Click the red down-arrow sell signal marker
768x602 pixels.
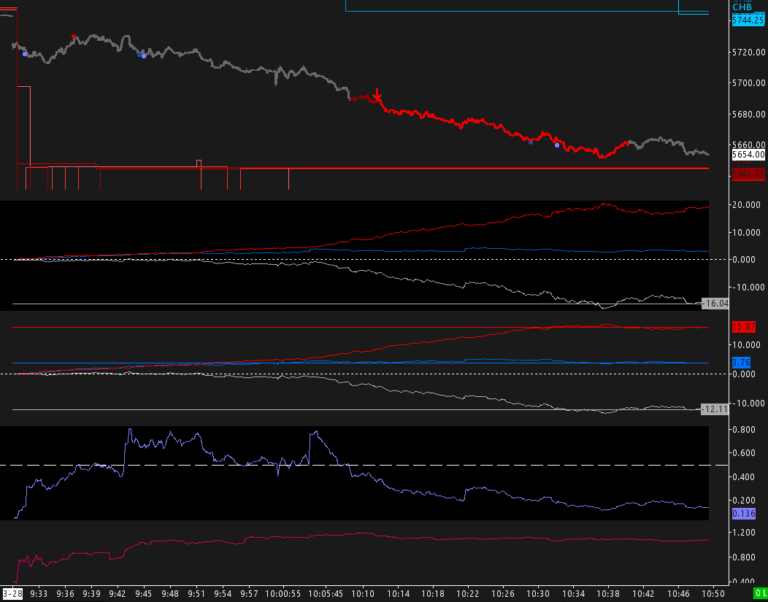377,95
